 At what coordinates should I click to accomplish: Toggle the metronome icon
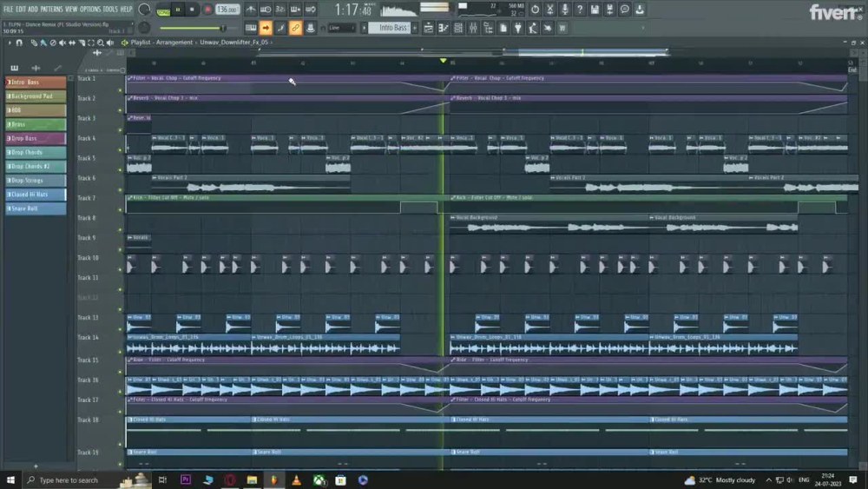point(251,10)
